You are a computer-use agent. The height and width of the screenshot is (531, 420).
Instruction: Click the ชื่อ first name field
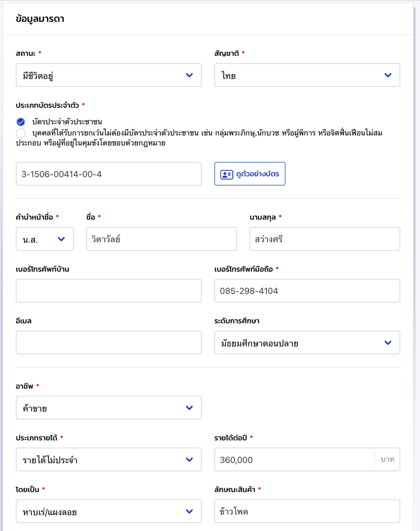click(161, 239)
